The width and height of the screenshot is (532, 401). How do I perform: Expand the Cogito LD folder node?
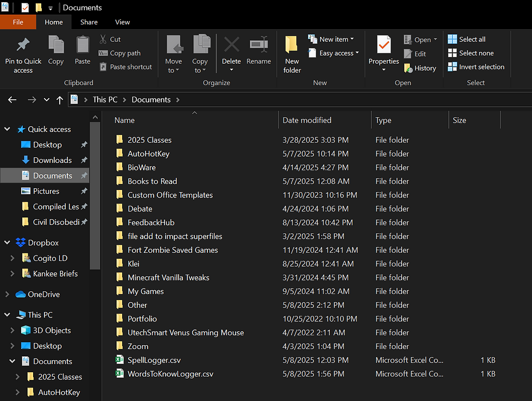pos(12,258)
